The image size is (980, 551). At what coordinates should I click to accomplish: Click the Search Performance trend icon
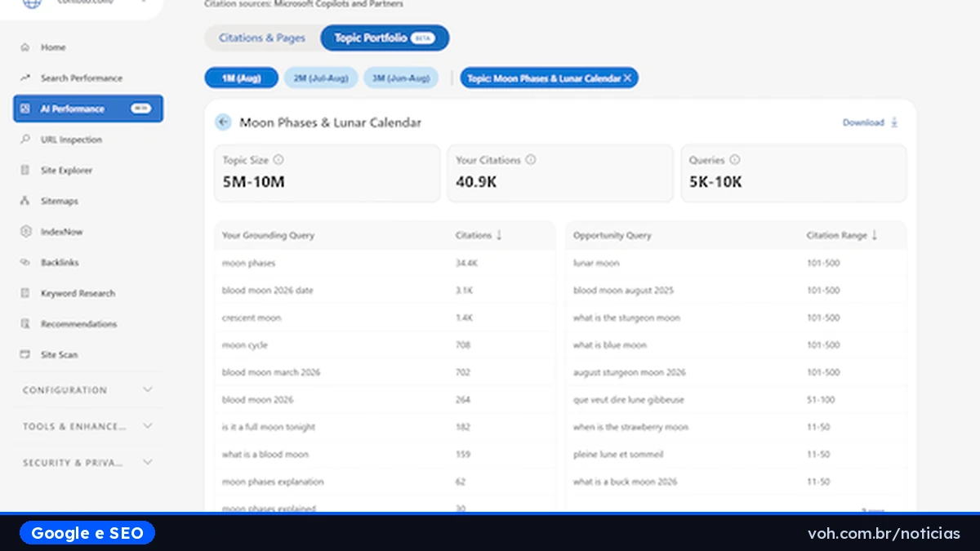(x=24, y=78)
